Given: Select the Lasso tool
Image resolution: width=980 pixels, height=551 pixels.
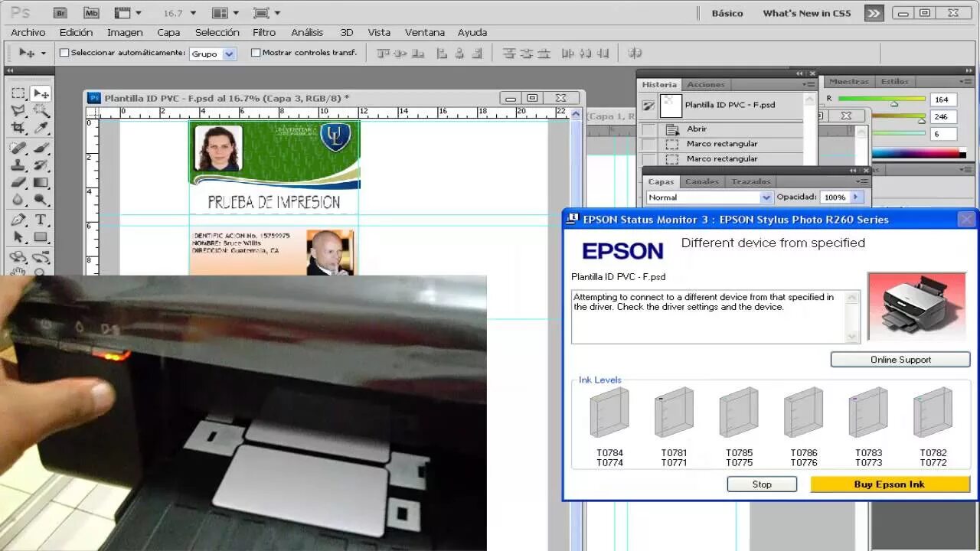Looking at the screenshot, I should click(18, 111).
